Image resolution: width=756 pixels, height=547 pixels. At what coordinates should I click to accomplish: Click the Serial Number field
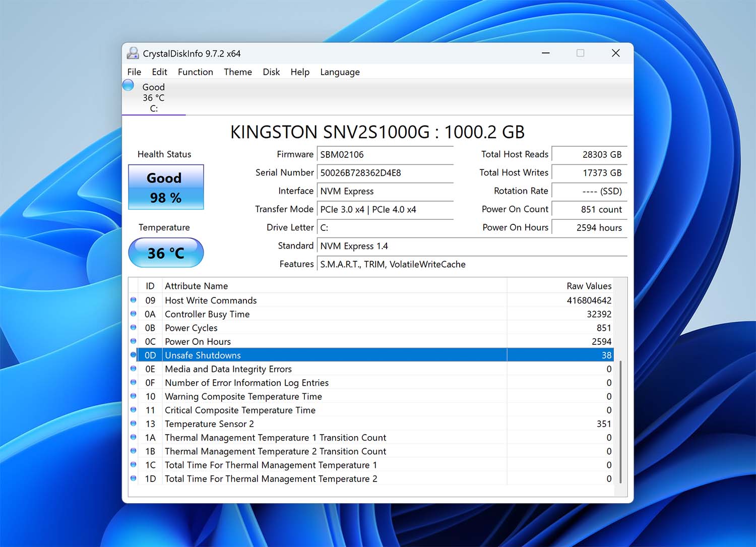tap(386, 173)
